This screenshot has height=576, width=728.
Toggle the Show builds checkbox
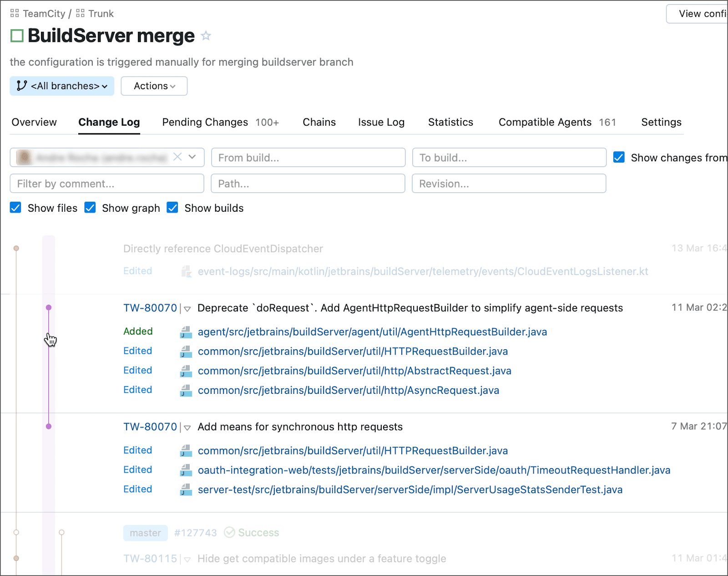pos(172,208)
